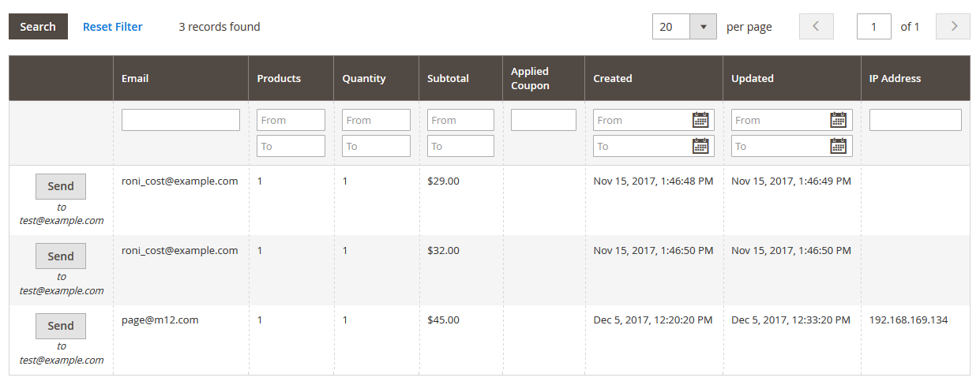Go to next page arrow
Viewport: 980px width, 385px height.
click(953, 27)
